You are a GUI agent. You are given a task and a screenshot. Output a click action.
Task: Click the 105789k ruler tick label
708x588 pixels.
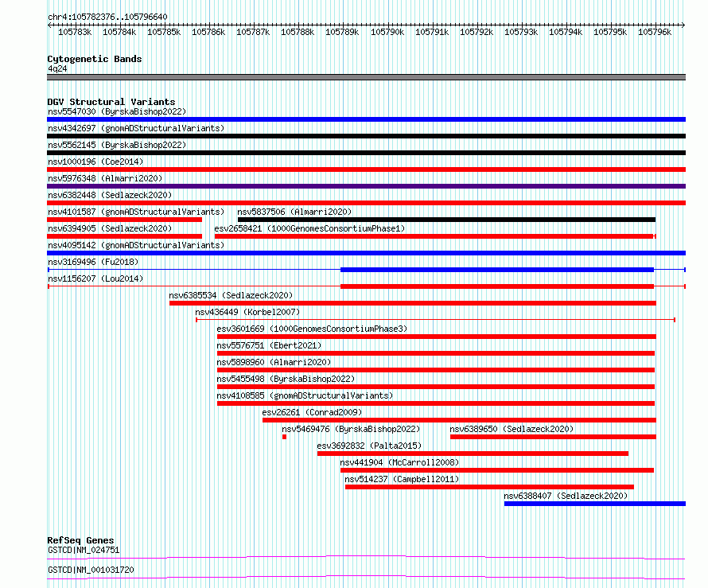tap(342, 32)
